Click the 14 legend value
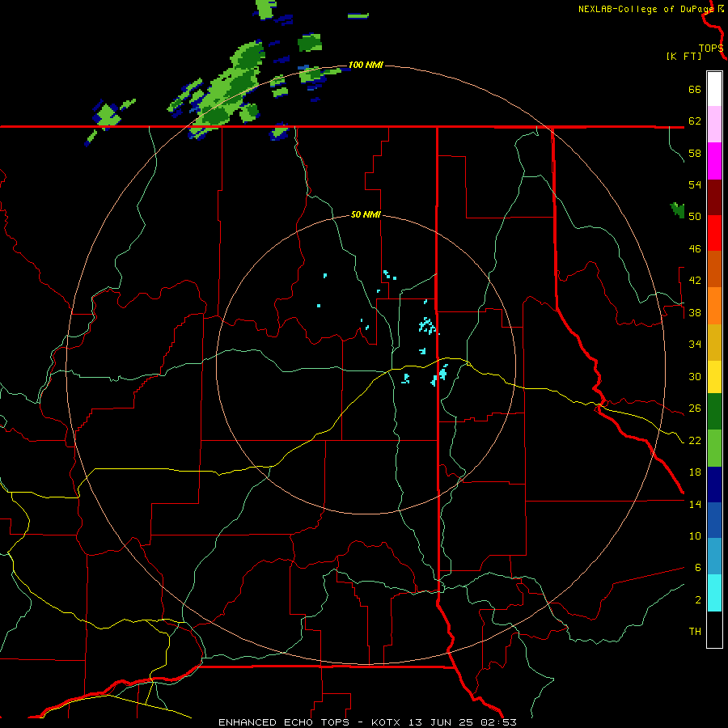Viewport: 728px width, 728px height. tap(695, 504)
